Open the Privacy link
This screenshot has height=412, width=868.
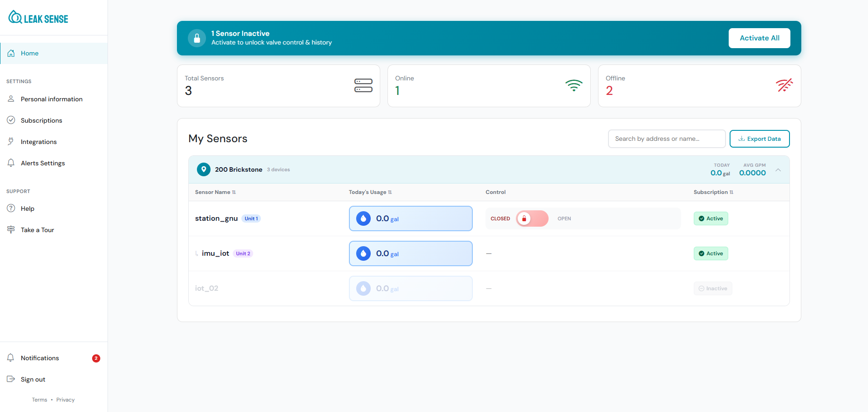65,400
